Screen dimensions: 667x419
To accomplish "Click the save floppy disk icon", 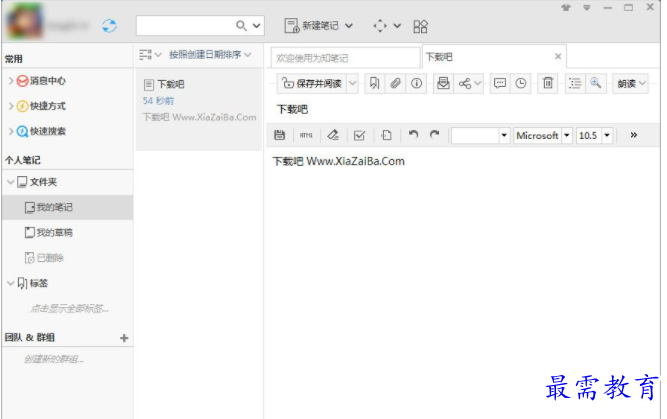I will tap(279, 135).
